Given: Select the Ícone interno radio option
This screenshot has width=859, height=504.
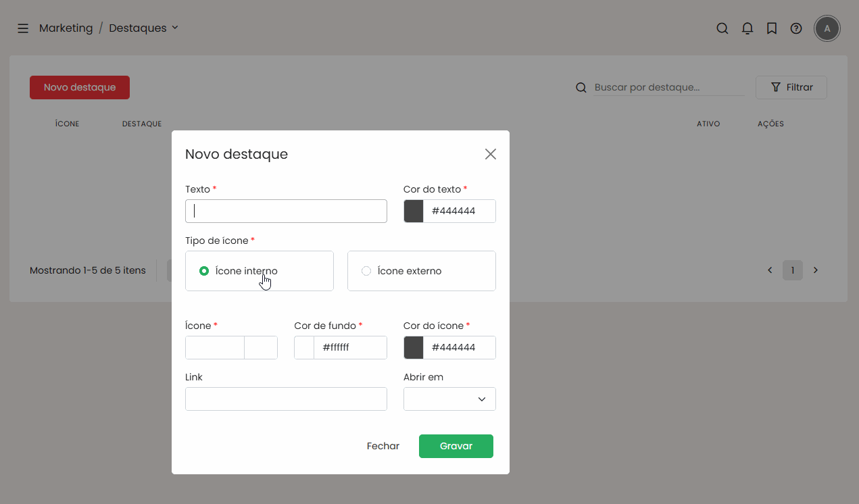Looking at the screenshot, I should click(204, 271).
